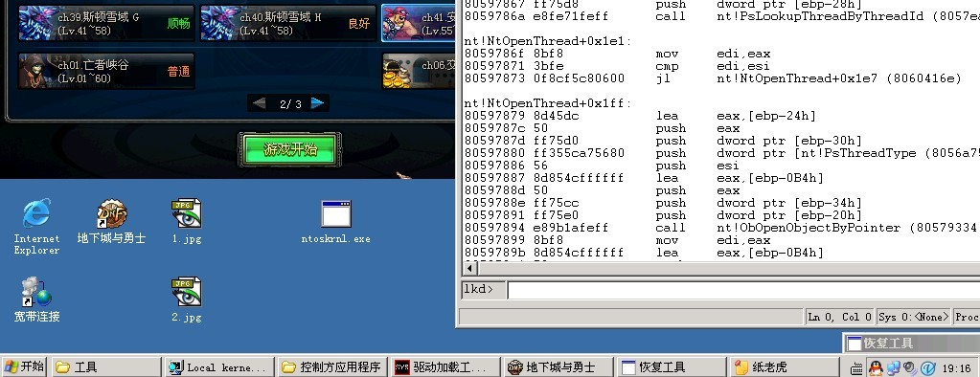Click the volume speaker tray icon
980x377 pixels.
point(910,367)
